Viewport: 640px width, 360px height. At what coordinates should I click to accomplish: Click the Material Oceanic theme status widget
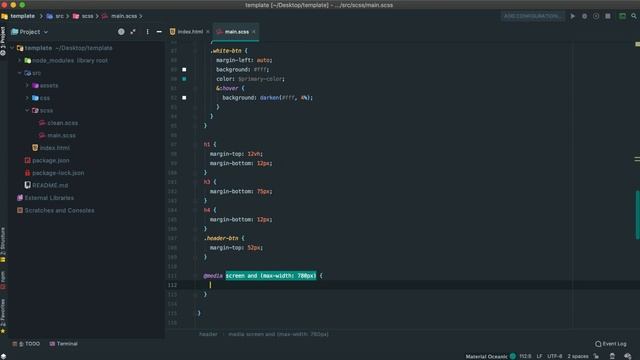pos(491,356)
